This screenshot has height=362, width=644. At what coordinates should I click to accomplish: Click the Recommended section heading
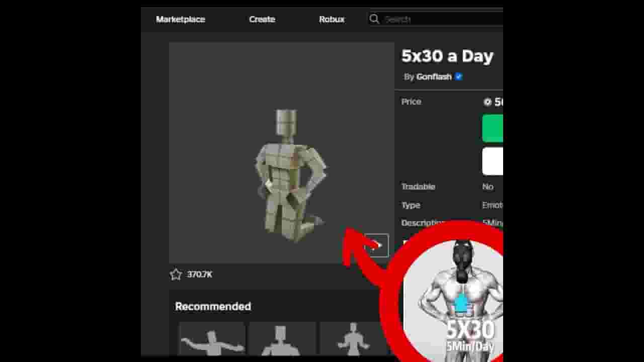(x=213, y=307)
